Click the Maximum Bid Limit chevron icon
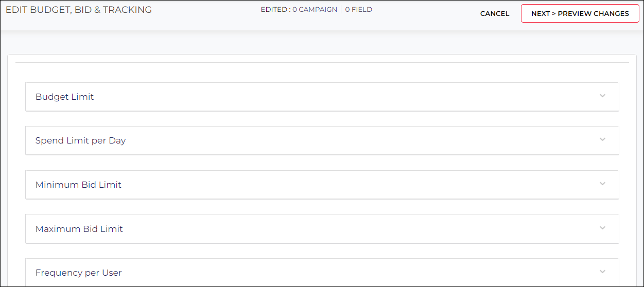Screen dimensions: 644x287 tap(602, 228)
